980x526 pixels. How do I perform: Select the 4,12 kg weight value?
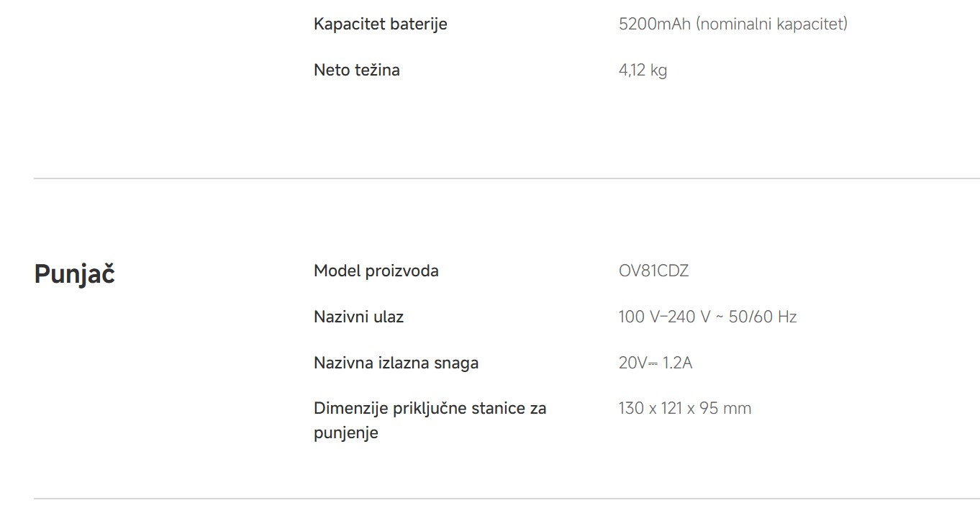click(643, 70)
